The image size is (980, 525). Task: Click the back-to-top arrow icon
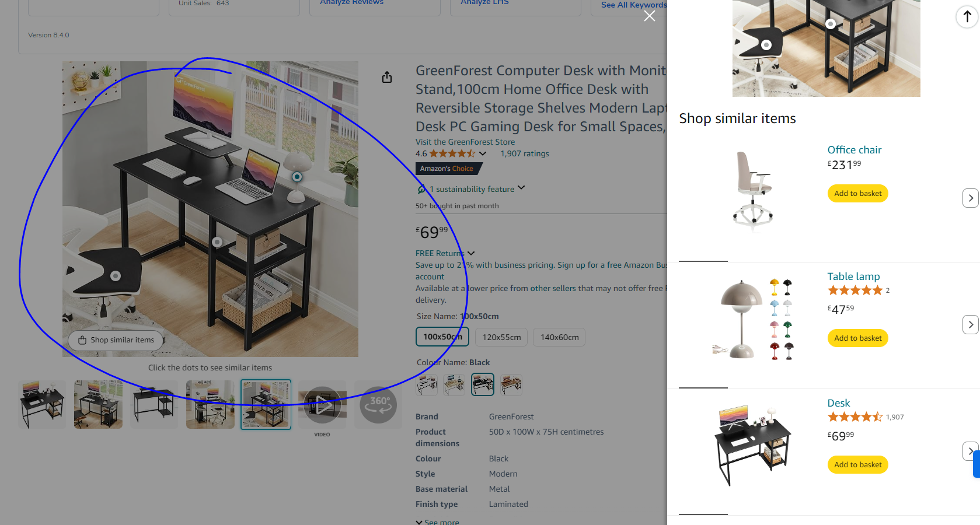pos(967,16)
